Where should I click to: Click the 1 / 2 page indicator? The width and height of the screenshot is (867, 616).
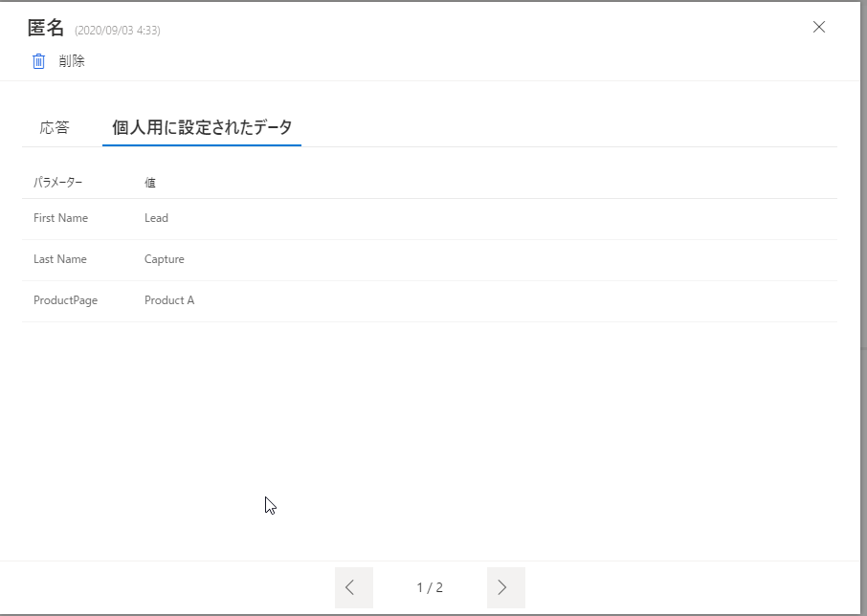coord(430,587)
